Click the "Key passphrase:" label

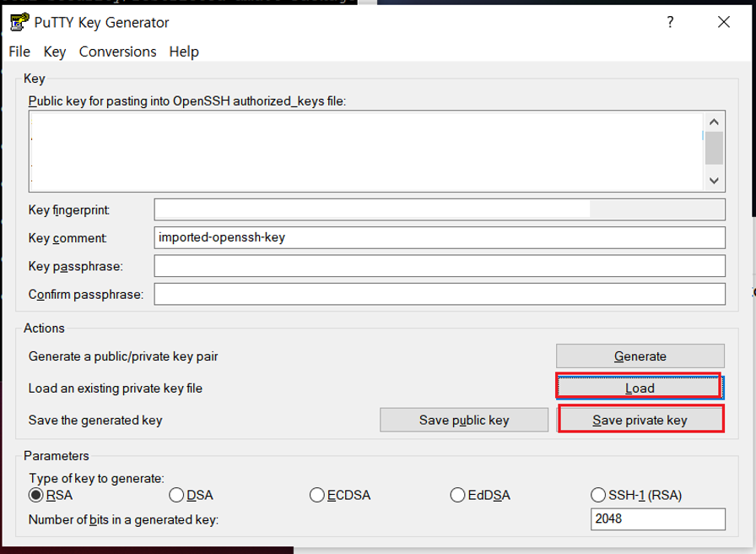(x=76, y=266)
